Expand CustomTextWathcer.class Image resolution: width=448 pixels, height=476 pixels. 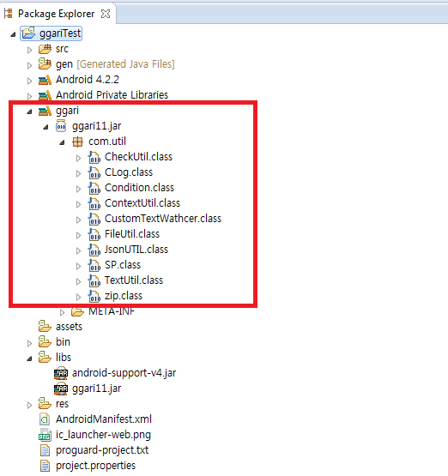(78, 220)
